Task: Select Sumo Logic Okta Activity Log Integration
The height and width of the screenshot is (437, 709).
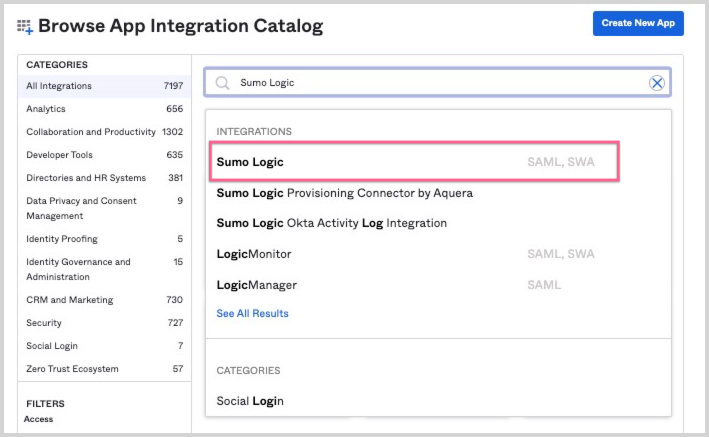Action: [x=331, y=223]
